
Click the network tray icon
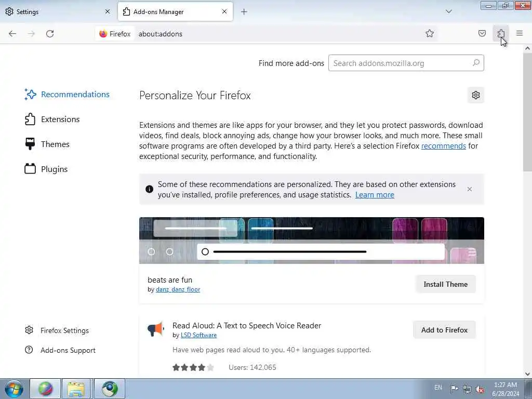pos(467,389)
